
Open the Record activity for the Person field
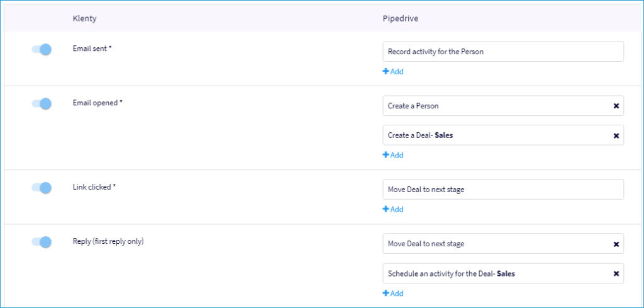[503, 52]
